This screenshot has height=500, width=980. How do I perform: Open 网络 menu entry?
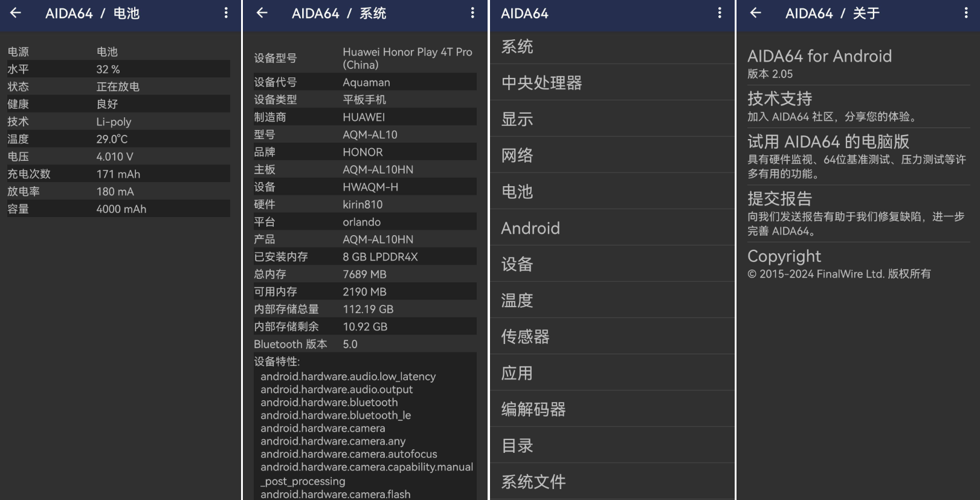(612, 155)
